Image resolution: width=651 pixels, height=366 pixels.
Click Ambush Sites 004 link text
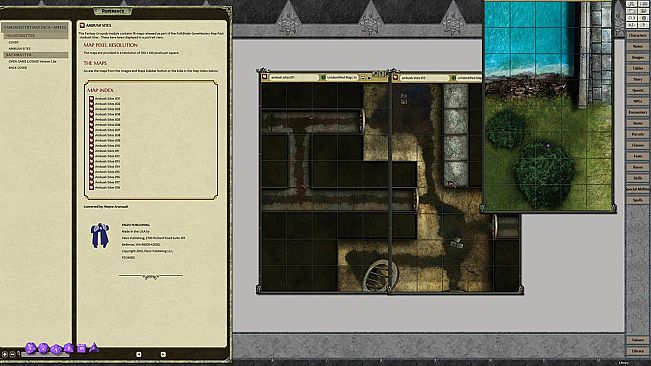tap(108, 115)
